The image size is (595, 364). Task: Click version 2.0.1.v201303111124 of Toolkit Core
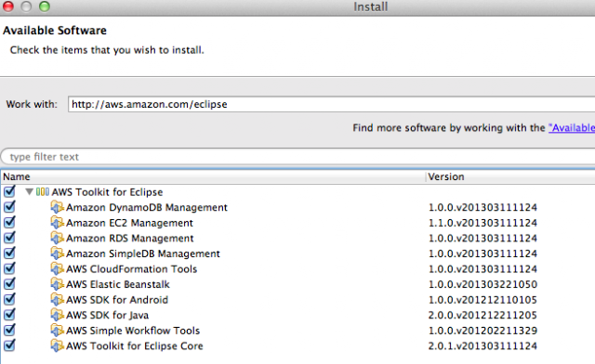(x=483, y=345)
